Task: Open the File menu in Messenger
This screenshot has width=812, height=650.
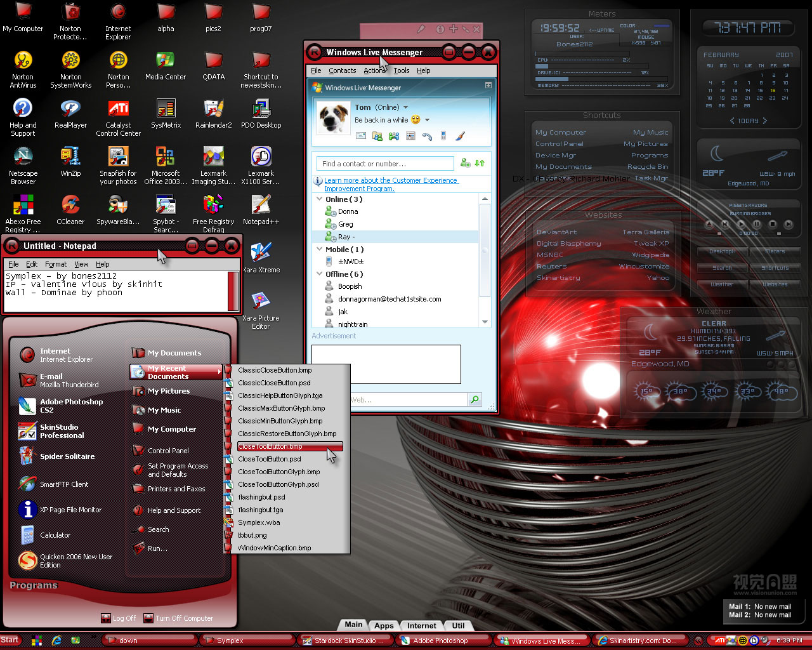Action: (x=316, y=70)
